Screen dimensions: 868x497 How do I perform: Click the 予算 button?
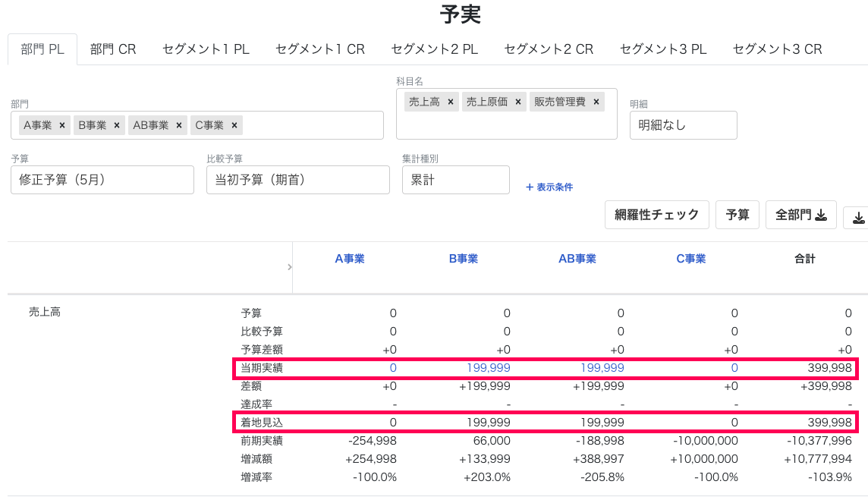click(x=737, y=215)
